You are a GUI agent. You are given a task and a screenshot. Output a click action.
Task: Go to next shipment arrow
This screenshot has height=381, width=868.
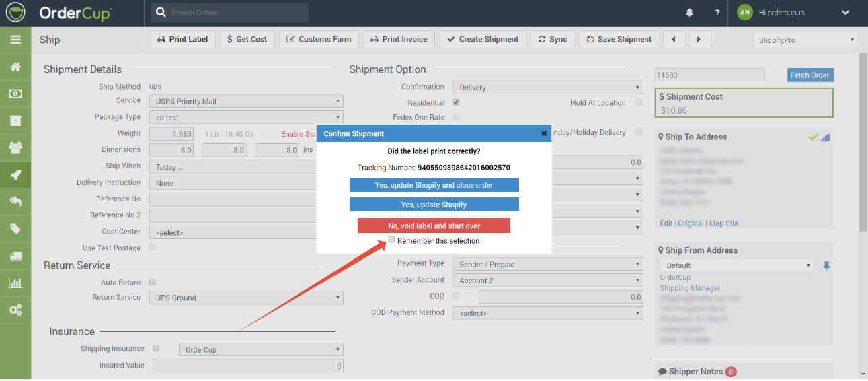[x=699, y=40]
